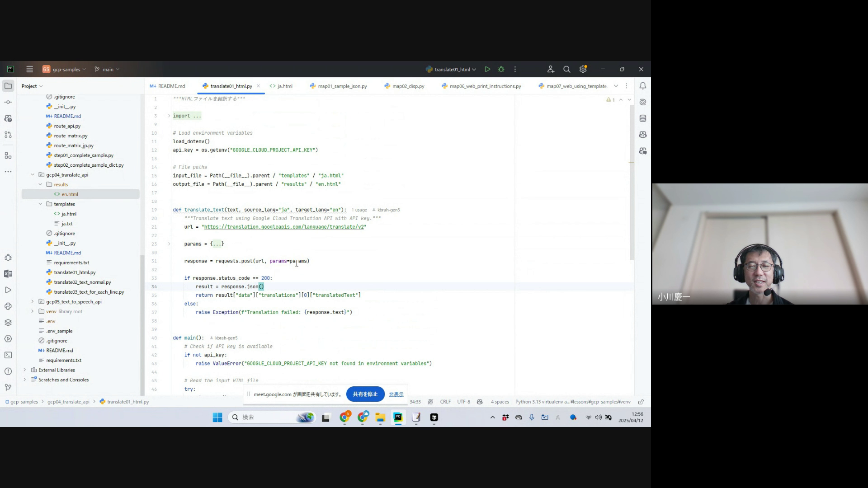The width and height of the screenshot is (868, 488).
Task: Click the 共有を停止 button
Action: (365, 394)
